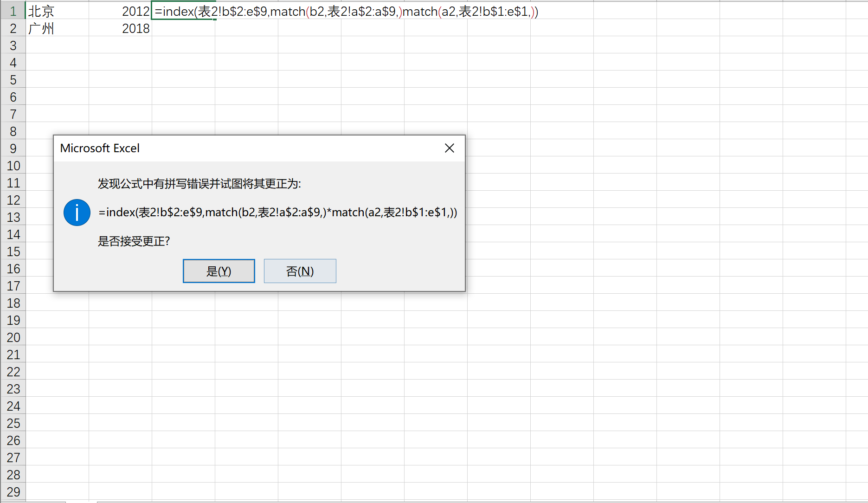868x503 pixels.
Task: Select row 24 header
Action: (x=13, y=406)
